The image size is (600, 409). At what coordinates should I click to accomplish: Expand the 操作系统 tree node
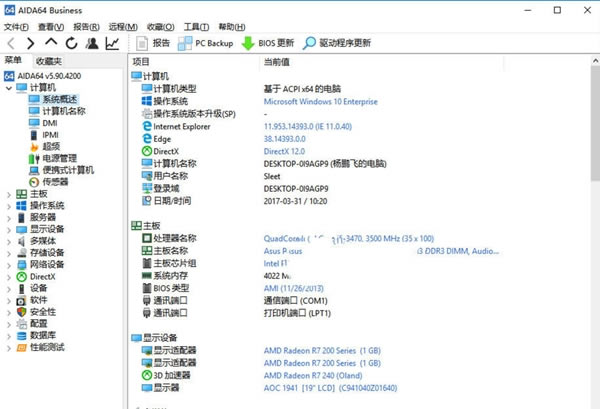pyautogui.click(x=8, y=205)
